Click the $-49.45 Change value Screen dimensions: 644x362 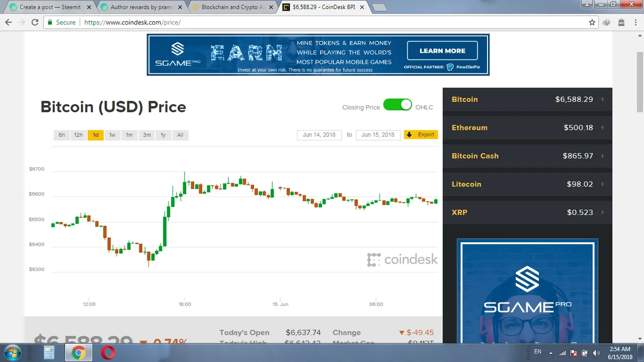[417, 333]
